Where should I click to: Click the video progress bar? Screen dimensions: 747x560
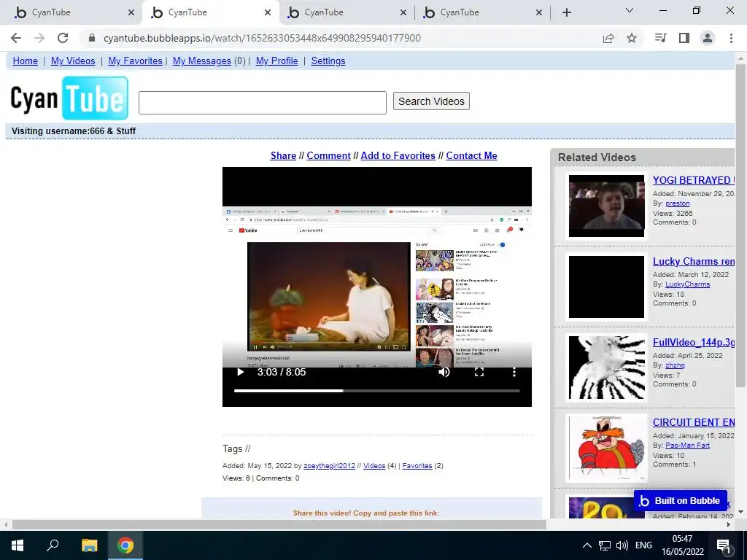pos(377,391)
